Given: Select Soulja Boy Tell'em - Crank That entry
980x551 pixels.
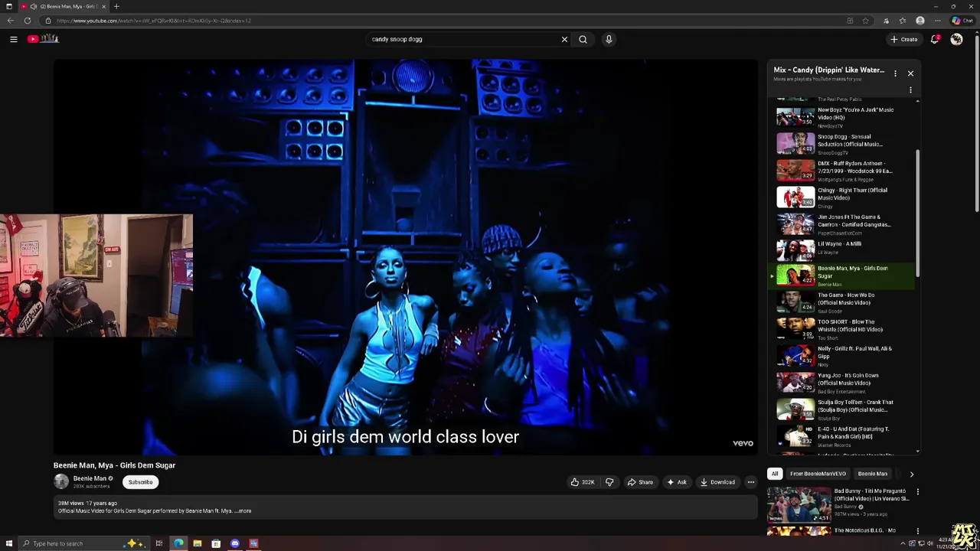Looking at the screenshot, I should pyautogui.click(x=842, y=409).
